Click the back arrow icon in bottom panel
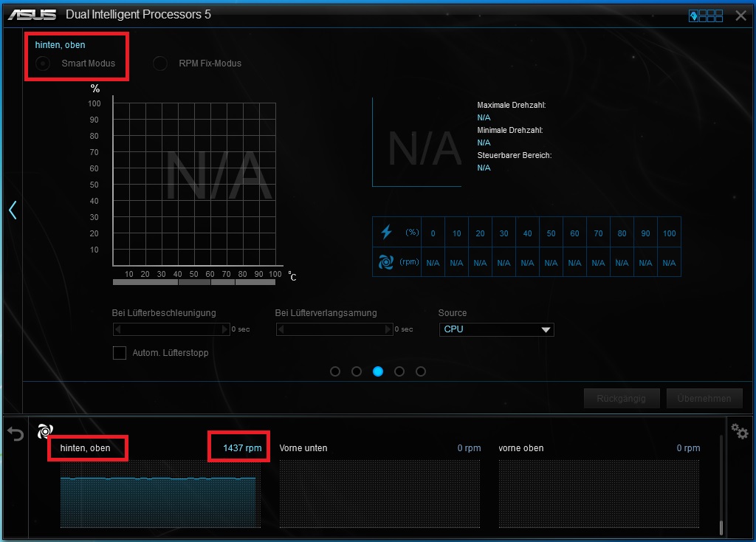The image size is (756, 542). click(x=16, y=434)
